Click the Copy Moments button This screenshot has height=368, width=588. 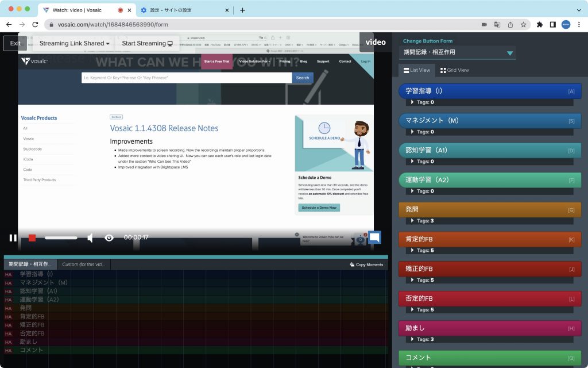(366, 264)
